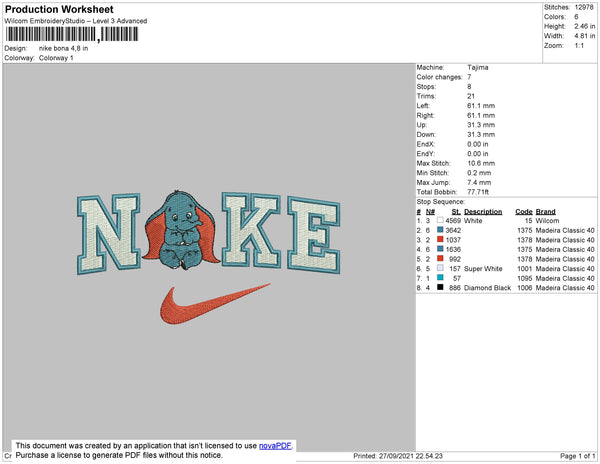Click the 'Colorway 1' value
This screenshot has width=600, height=464.
56,58
